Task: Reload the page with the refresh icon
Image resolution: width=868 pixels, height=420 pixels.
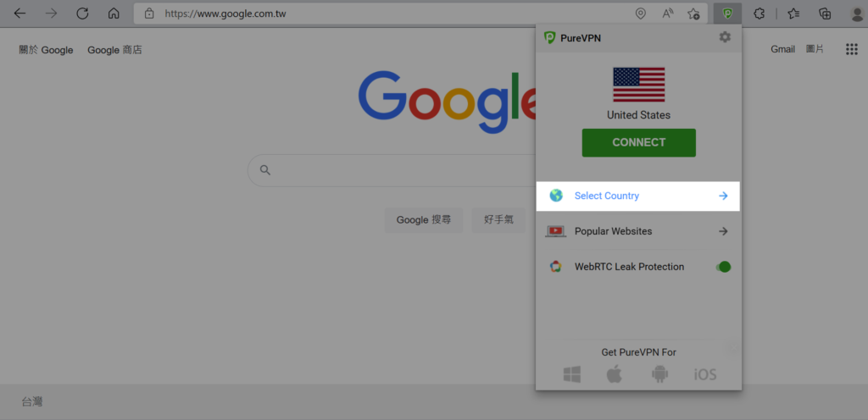Action: (82, 14)
